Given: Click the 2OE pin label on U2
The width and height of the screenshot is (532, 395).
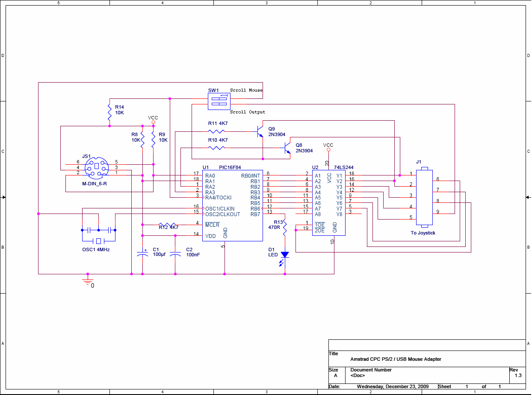Looking at the screenshot, I should point(320,230).
